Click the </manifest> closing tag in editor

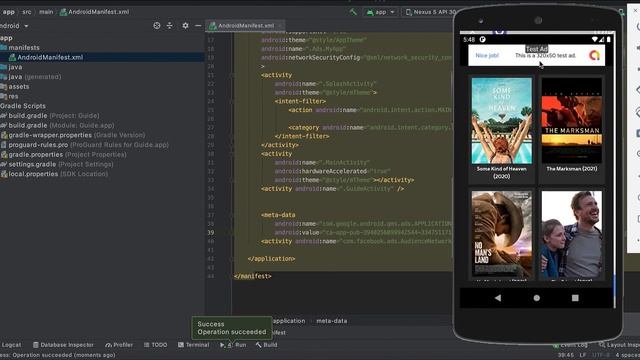(x=253, y=276)
